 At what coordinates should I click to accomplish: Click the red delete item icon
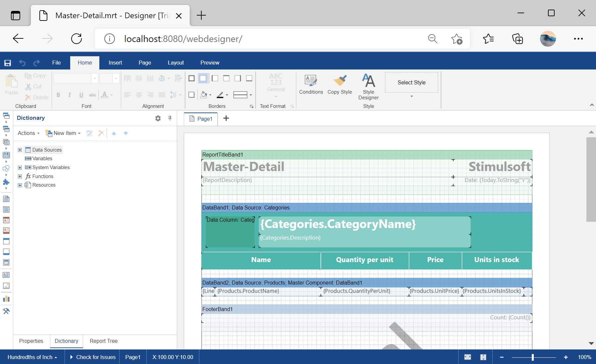pos(101,133)
